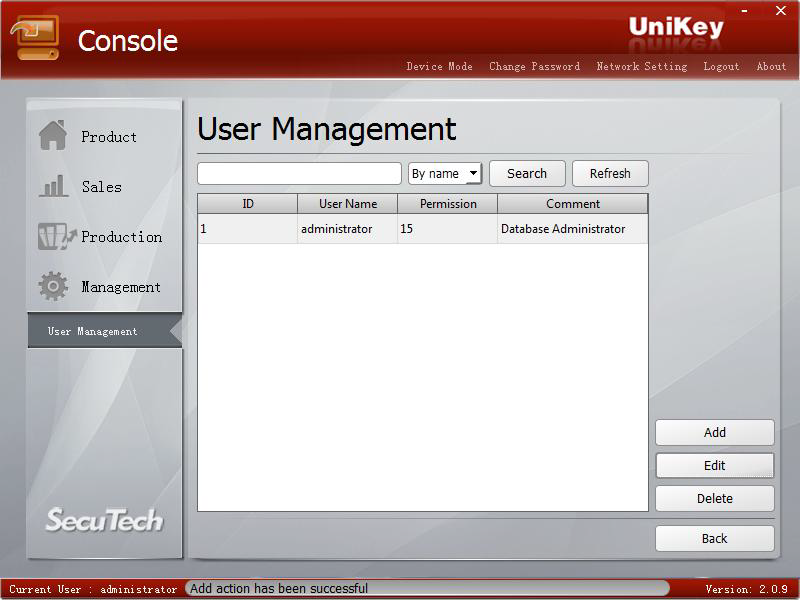Minimize the Console window
The width and height of the screenshot is (800, 600).
pos(744,11)
